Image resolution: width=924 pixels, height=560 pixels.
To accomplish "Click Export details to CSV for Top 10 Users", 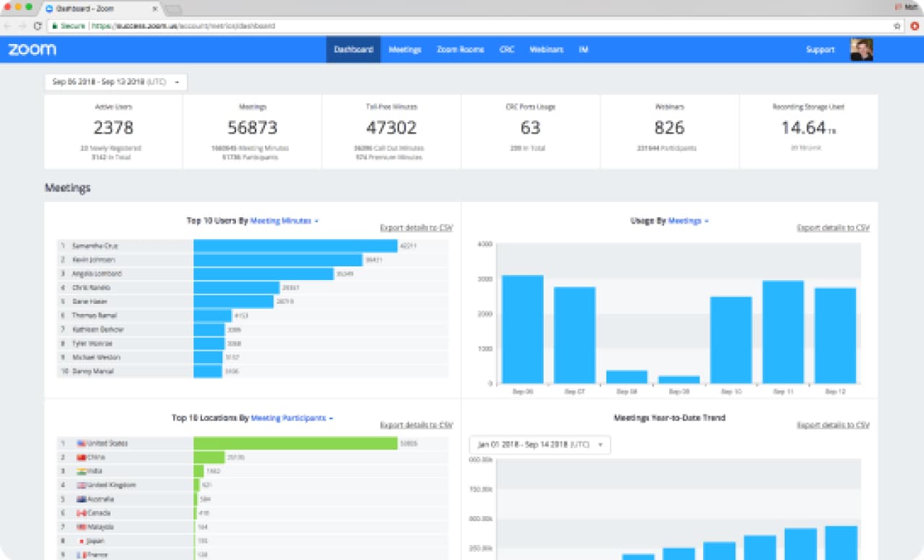I will tap(417, 227).
